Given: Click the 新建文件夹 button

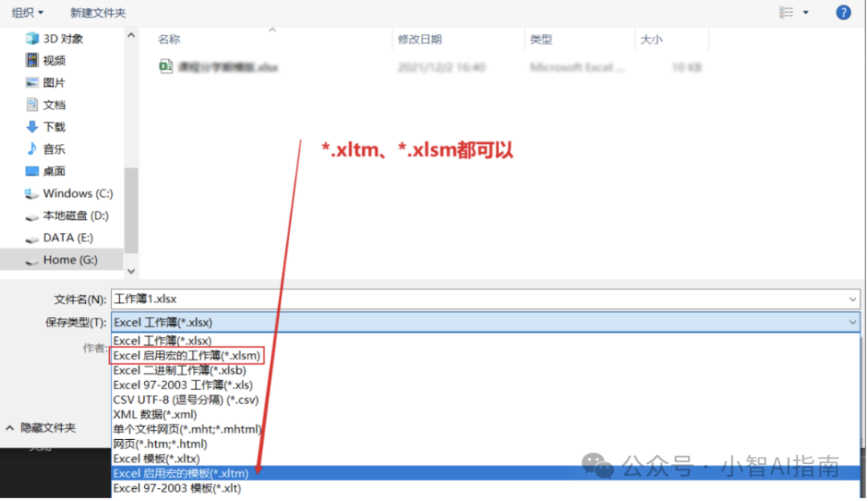Looking at the screenshot, I should (x=97, y=12).
